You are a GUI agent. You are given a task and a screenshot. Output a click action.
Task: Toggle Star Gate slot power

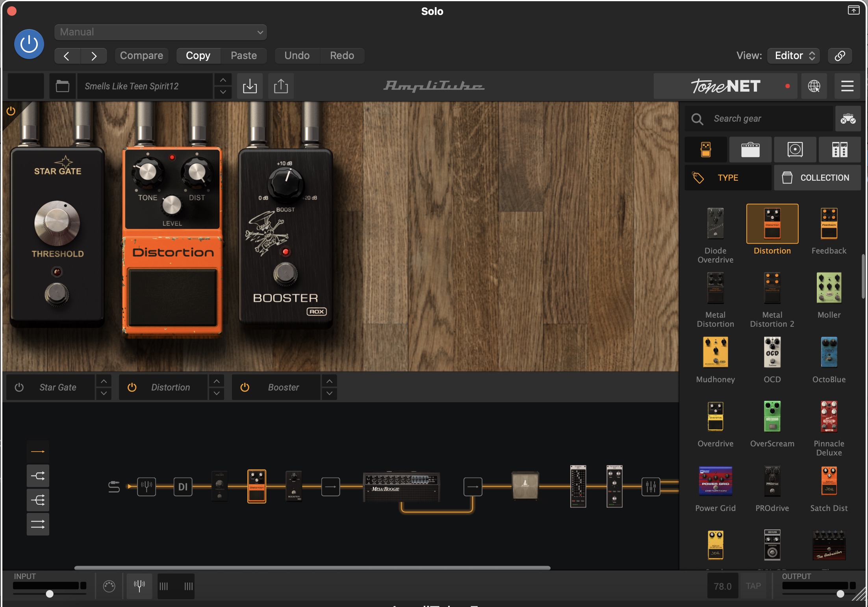[x=19, y=387]
